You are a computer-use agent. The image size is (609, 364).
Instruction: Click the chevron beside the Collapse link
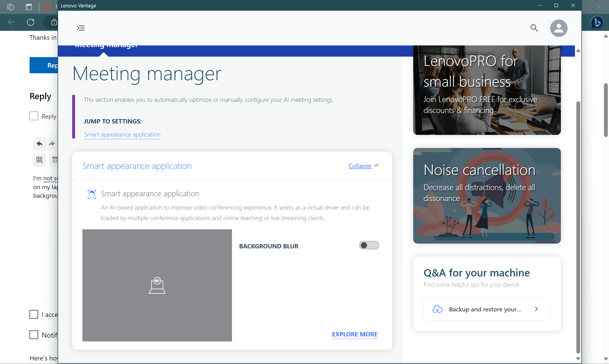pyautogui.click(x=376, y=166)
